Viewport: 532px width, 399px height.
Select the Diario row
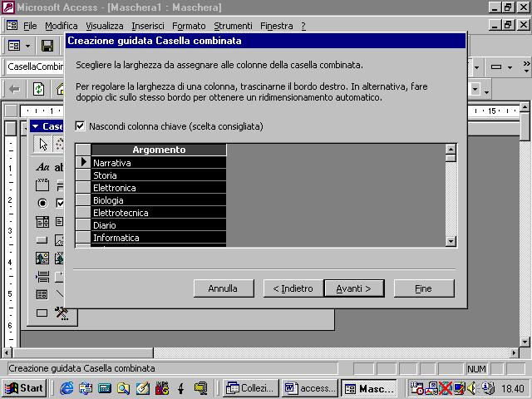[159, 225]
